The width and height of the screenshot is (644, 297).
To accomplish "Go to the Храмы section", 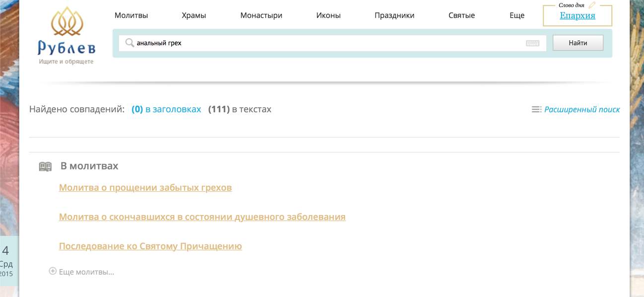I will click(x=194, y=15).
